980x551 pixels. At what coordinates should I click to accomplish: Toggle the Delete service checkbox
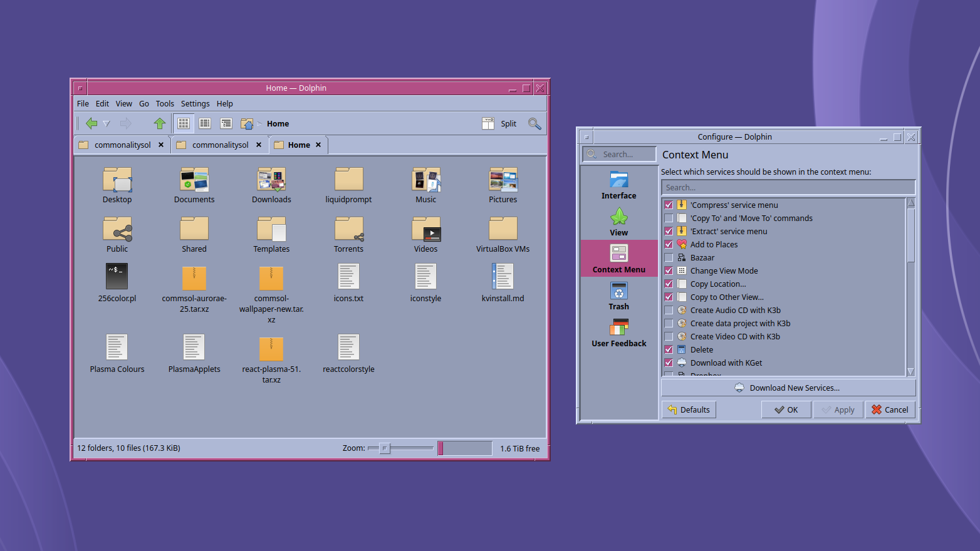coord(669,349)
